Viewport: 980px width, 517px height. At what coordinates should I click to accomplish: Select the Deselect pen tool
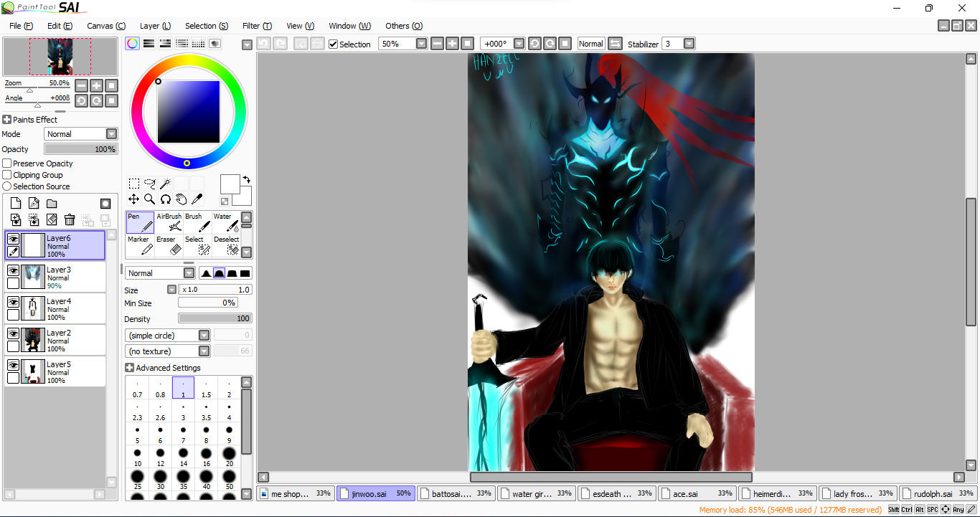[227, 246]
